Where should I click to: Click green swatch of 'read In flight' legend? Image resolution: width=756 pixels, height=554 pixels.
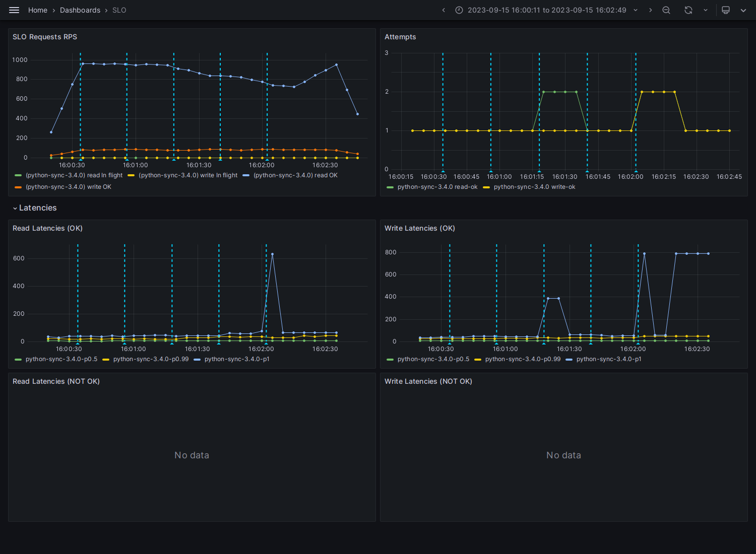tap(18, 175)
